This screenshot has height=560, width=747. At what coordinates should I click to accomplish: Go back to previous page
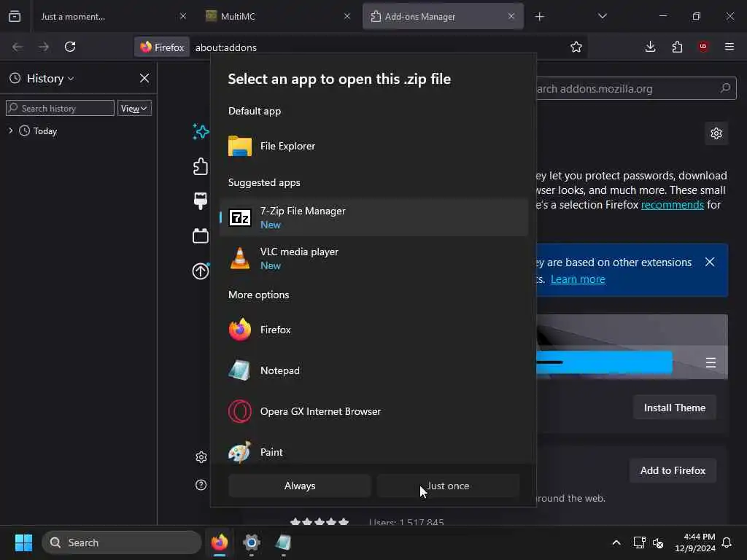[18, 47]
